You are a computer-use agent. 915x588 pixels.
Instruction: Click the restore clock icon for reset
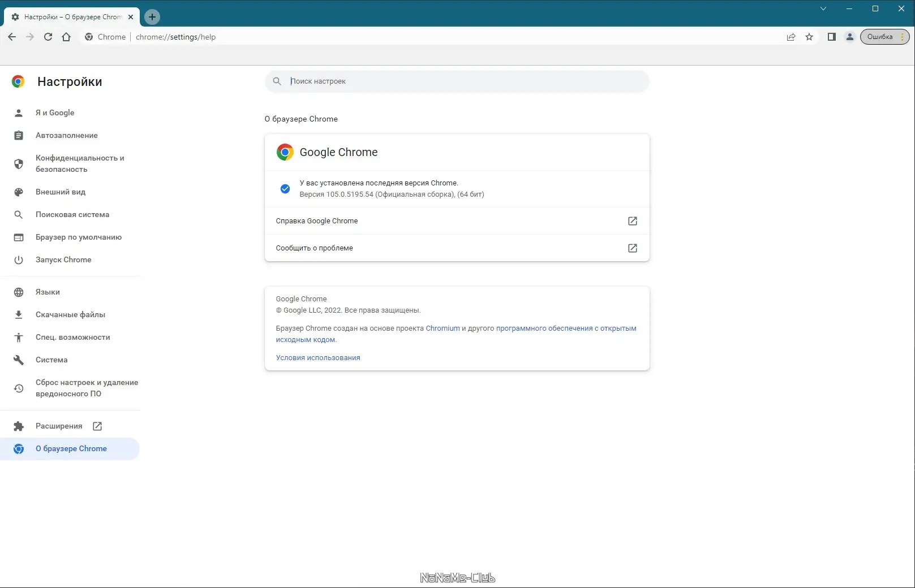[19, 388]
